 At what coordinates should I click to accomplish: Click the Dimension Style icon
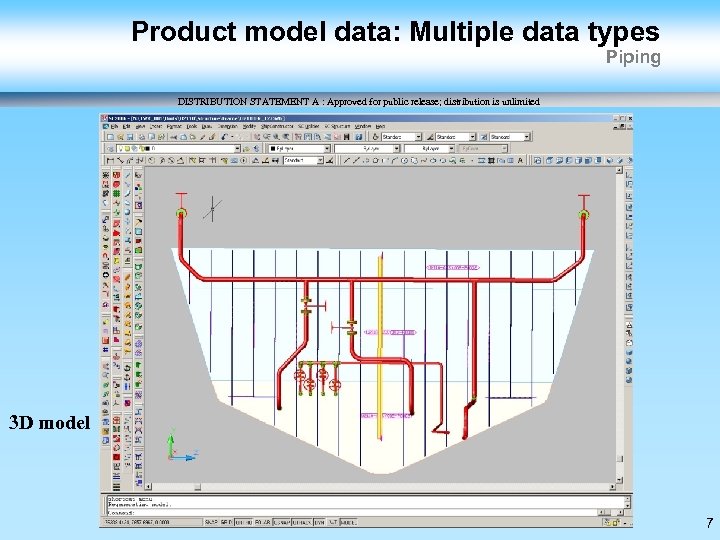[x=430, y=137]
